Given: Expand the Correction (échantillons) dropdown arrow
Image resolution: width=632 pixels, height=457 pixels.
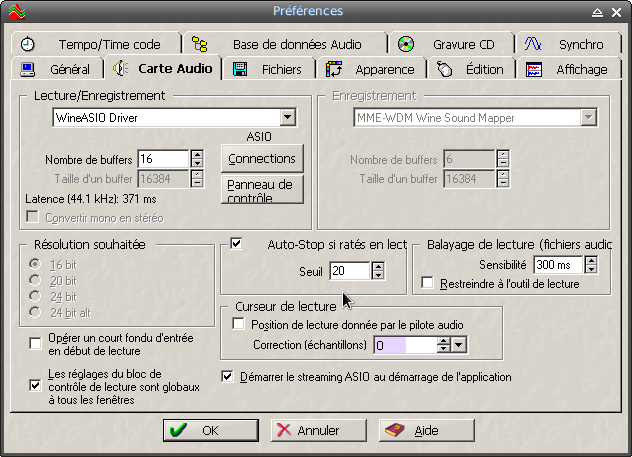Looking at the screenshot, I should point(459,345).
